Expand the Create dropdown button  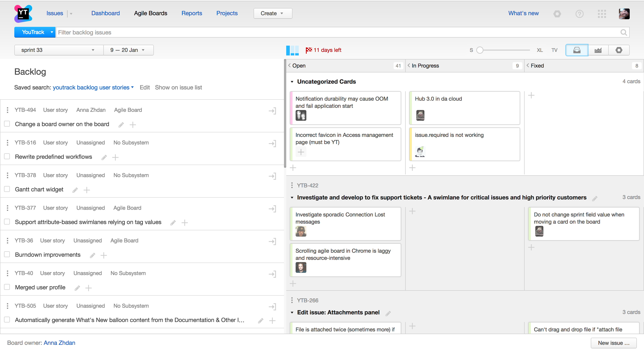click(273, 13)
